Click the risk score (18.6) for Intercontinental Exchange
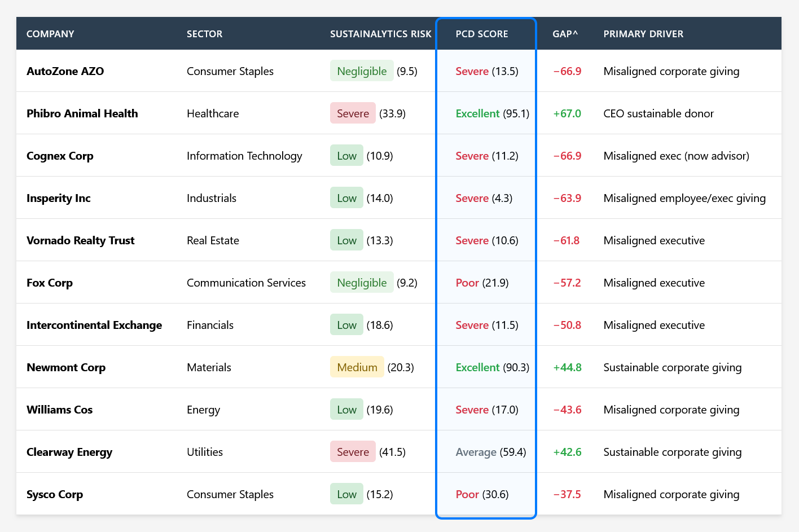Image resolution: width=799 pixels, height=532 pixels. [x=380, y=325]
